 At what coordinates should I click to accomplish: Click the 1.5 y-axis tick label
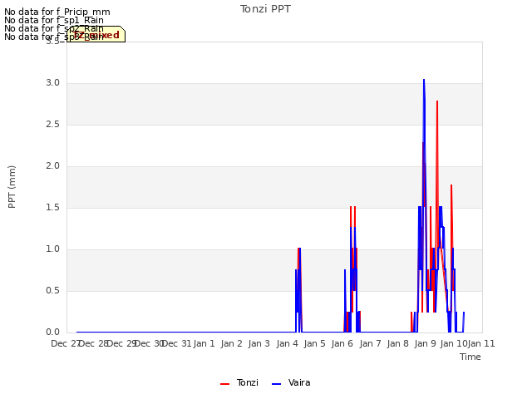click(53, 208)
